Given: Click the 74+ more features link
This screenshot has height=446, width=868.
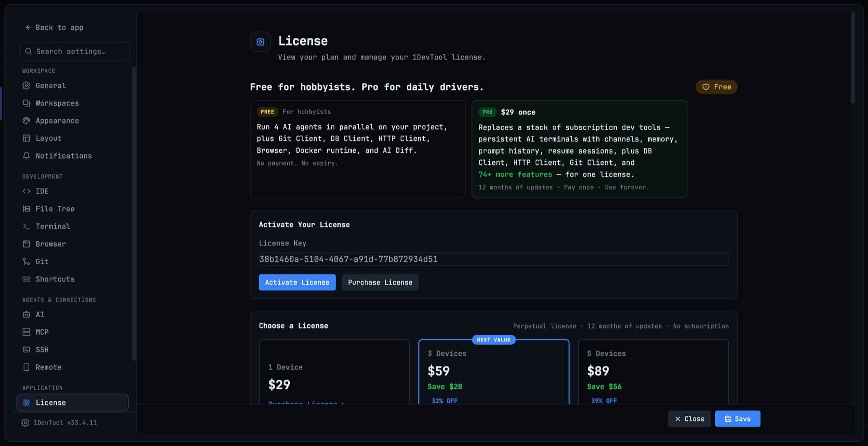Looking at the screenshot, I should pos(515,175).
